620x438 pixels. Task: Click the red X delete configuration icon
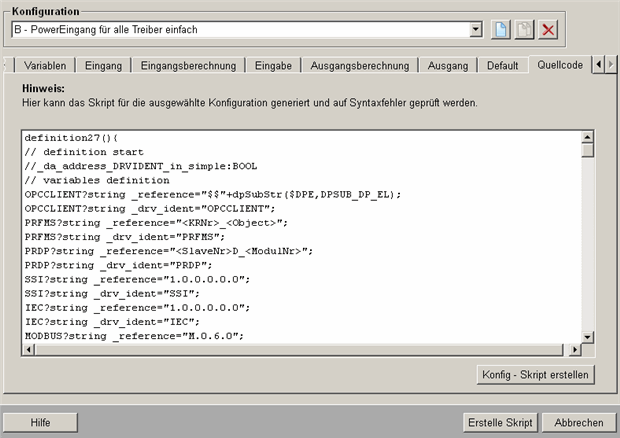(x=548, y=30)
